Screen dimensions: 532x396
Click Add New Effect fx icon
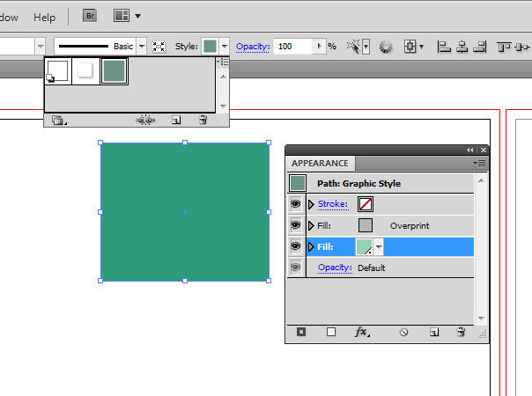[x=362, y=332]
